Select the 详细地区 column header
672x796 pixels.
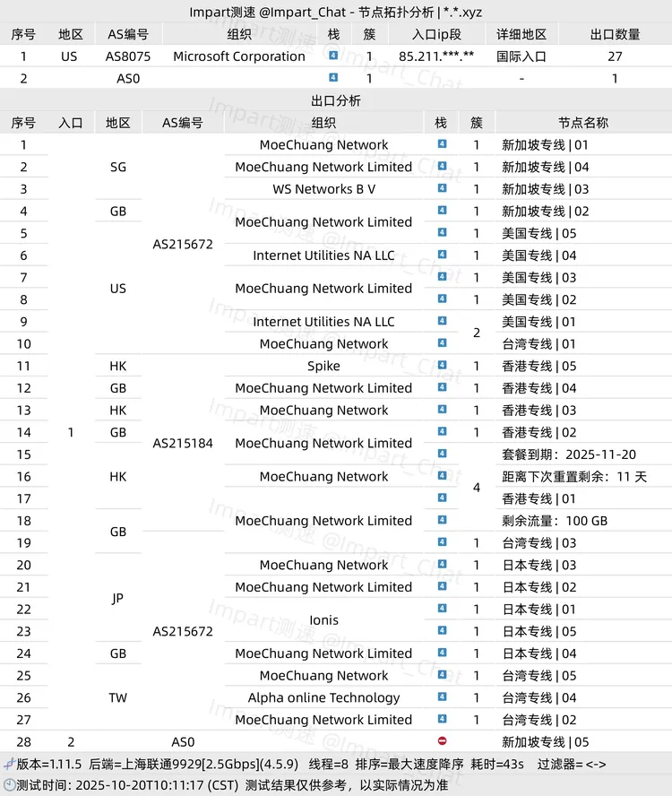521,34
